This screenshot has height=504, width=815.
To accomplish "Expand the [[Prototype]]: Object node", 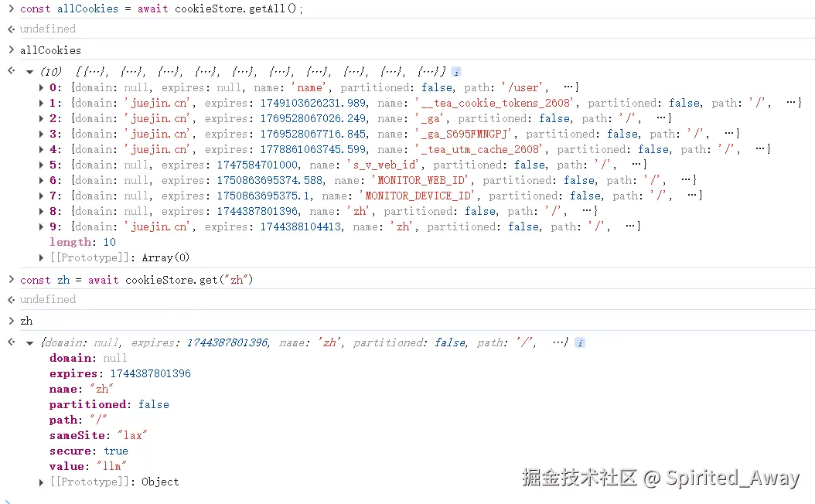I will pyautogui.click(x=42, y=482).
